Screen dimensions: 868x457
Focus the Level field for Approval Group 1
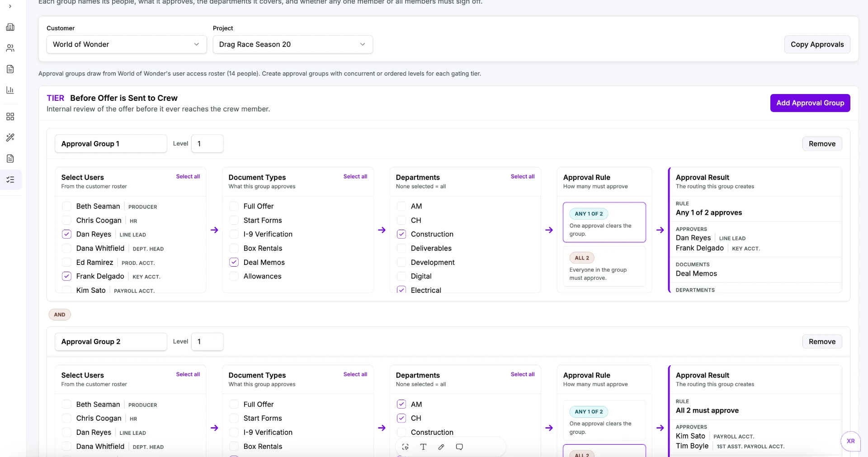click(207, 144)
